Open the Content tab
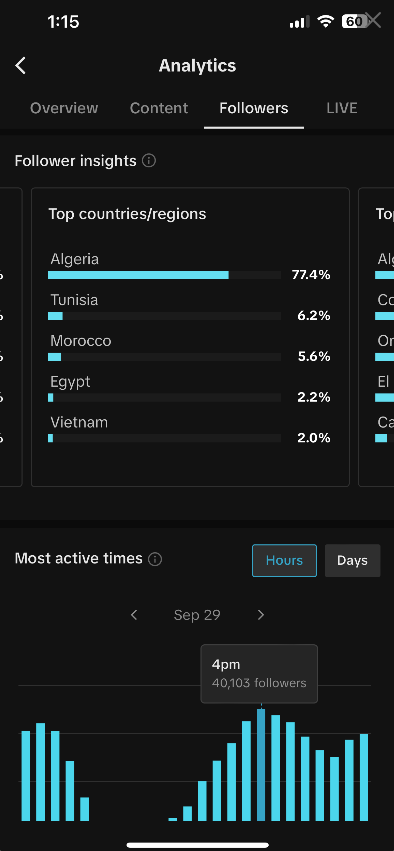The height and width of the screenshot is (851, 394). pos(159,108)
